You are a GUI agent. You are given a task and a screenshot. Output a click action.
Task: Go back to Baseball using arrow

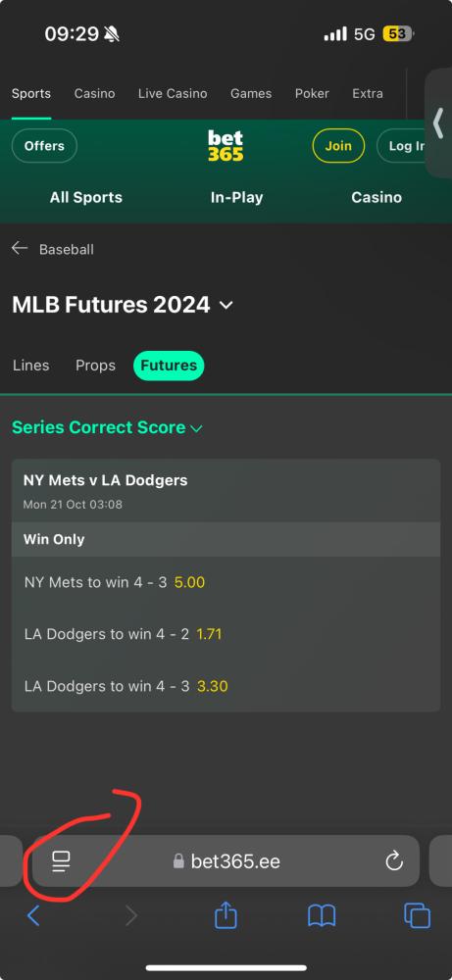20,249
